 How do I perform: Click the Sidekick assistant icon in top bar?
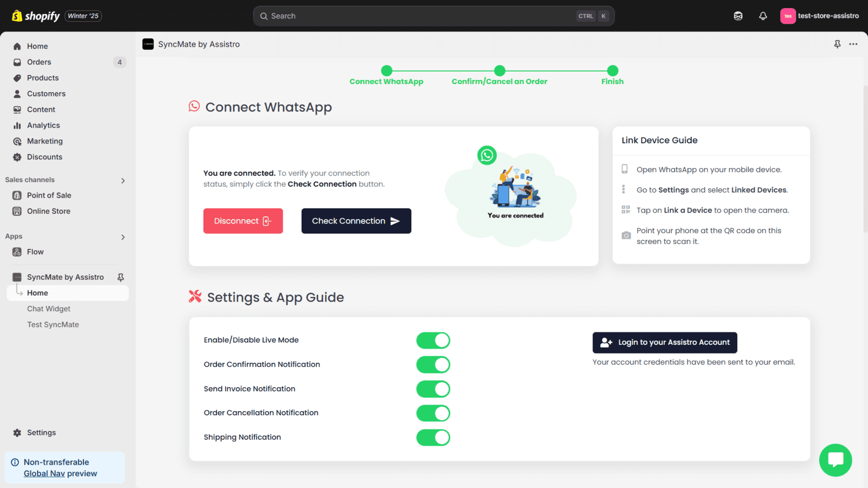(738, 16)
